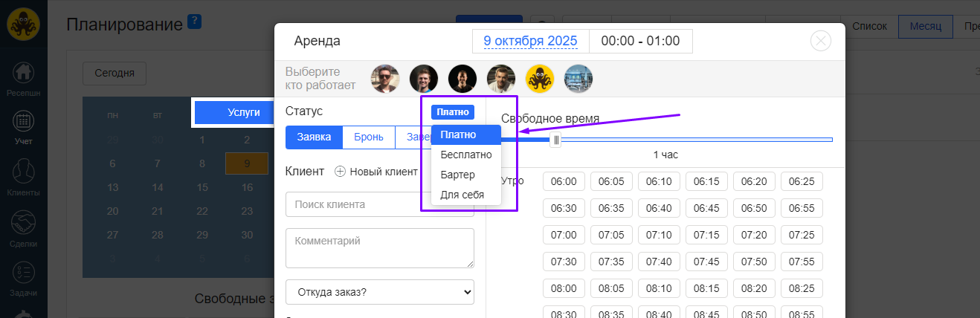Image resolution: width=980 pixels, height=318 pixels.
Task: Pick the 07:30 time slot
Action: click(564, 262)
